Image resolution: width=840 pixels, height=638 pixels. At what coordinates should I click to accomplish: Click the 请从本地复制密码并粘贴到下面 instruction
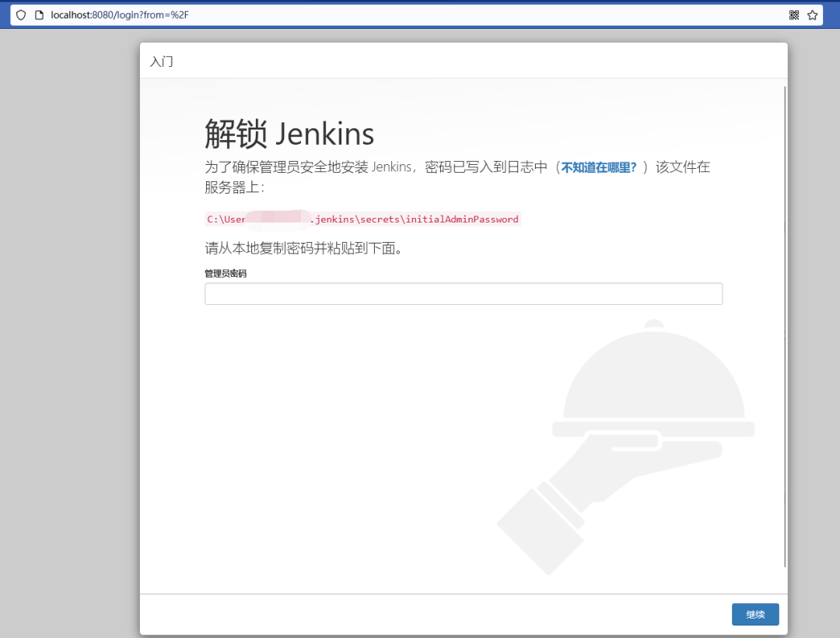(304, 248)
